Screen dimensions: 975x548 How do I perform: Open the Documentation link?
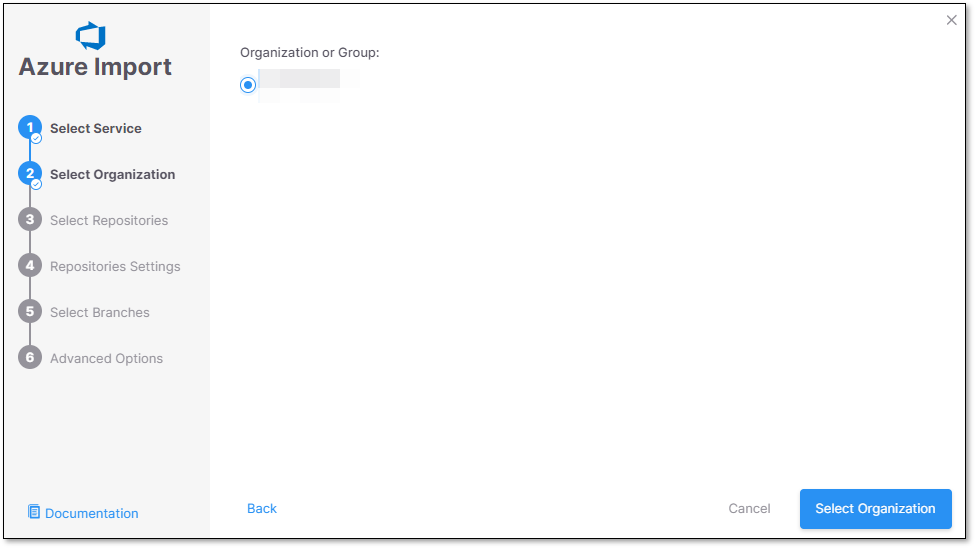pos(91,513)
